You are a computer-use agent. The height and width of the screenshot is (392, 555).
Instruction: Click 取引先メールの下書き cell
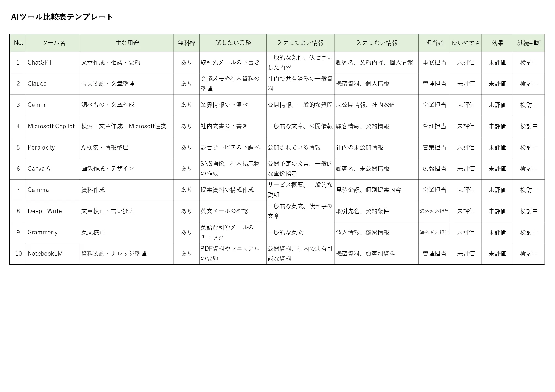(233, 63)
